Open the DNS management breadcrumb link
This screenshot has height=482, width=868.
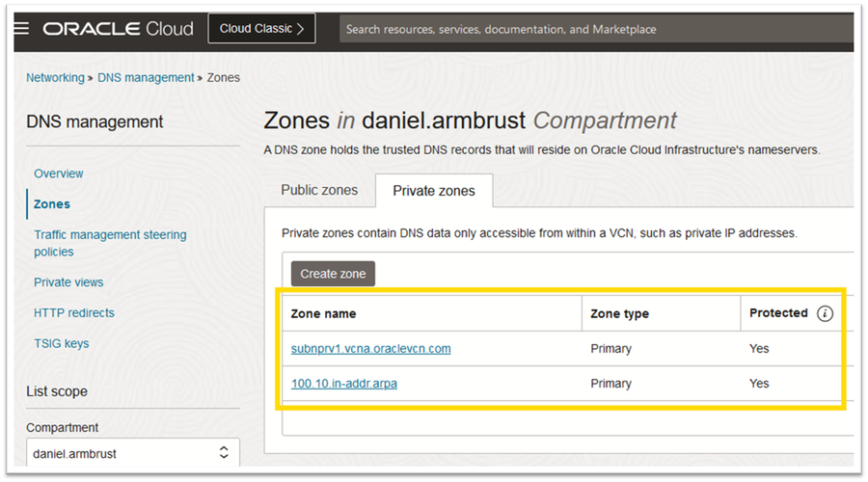pyautogui.click(x=146, y=77)
